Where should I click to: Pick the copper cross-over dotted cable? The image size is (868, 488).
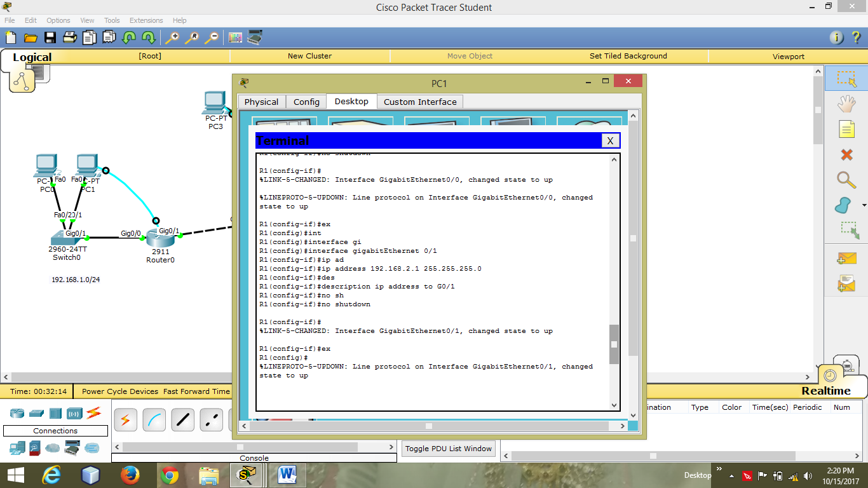212,420
